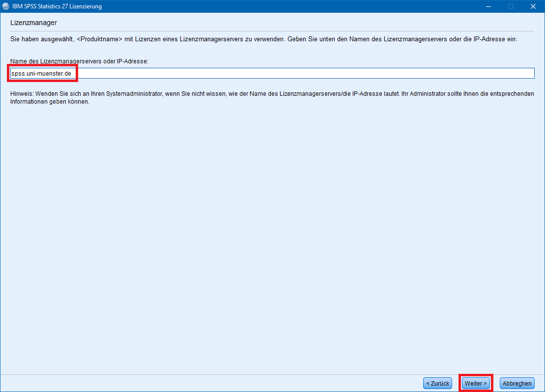Click the Lizenzmanager heading
This screenshot has width=545, height=392.
[x=33, y=23]
